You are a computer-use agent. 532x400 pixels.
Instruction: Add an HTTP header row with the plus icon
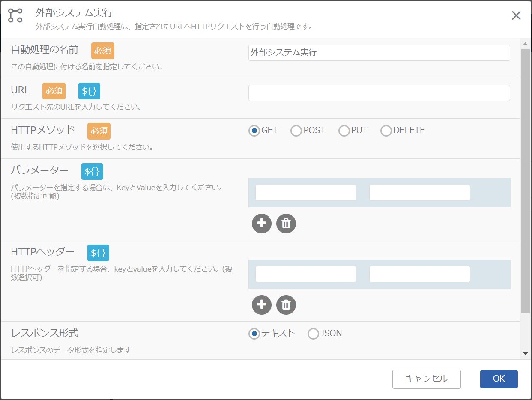click(x=262, y=304)
